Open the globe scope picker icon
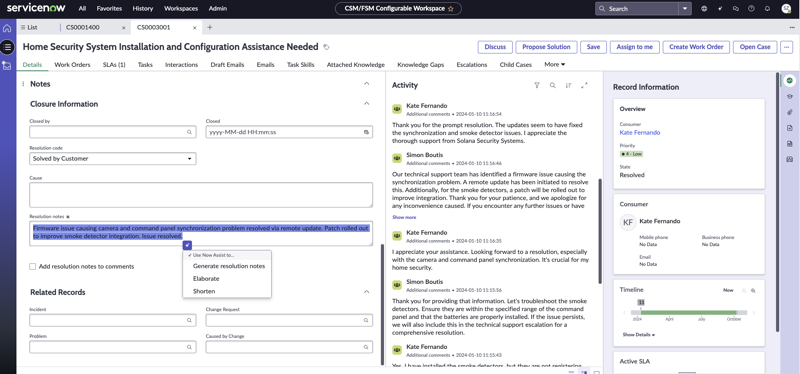Screen dimensions: 800x374 (704, 9)
